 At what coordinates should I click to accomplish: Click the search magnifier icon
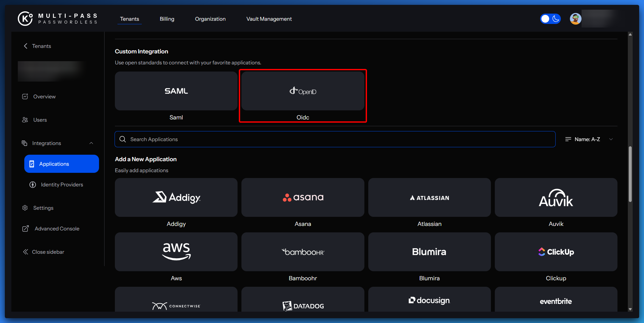tap(123, 139)
